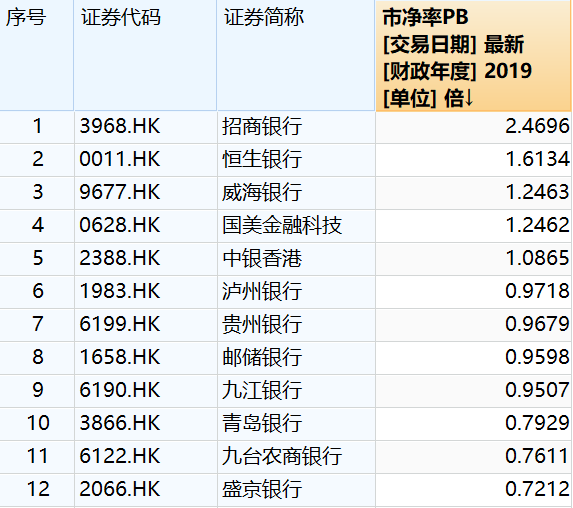The image size is (573, 508).
Task: Click stock code 0628.HK
Action: (120, 225)
